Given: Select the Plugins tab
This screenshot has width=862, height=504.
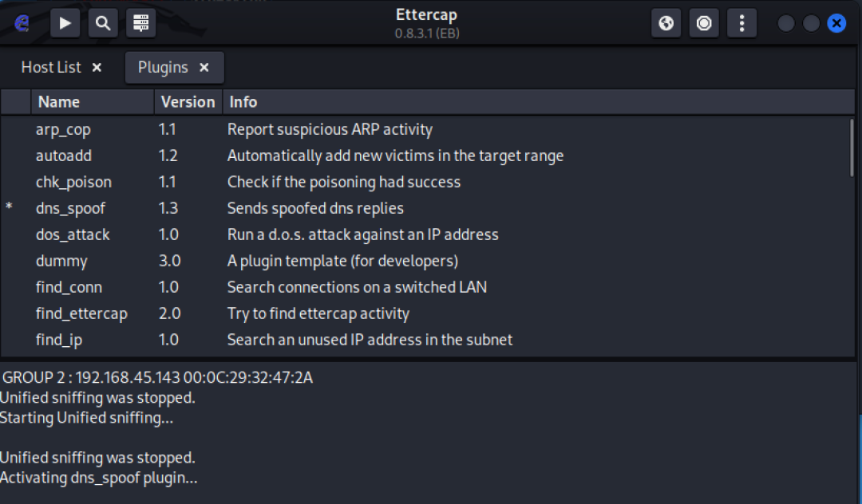Looking at the screenshot, I should click(163, 68).
